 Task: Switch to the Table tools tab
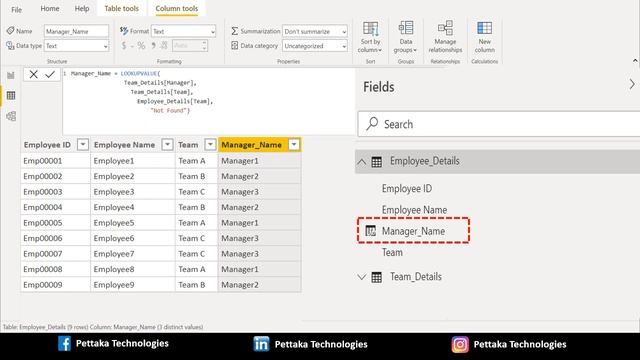tap(121, 9)
